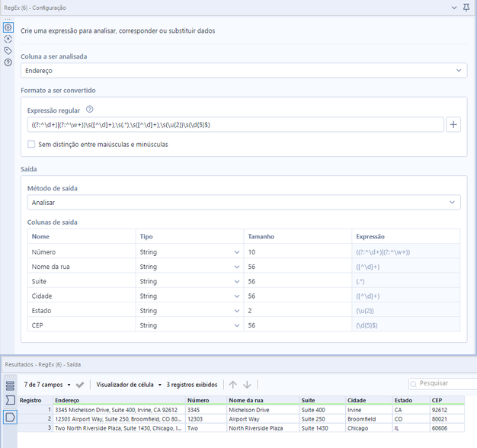
Task: Expand the 7 de 7 campos selector
Action: pyautogui.click(x=46, y=385)
